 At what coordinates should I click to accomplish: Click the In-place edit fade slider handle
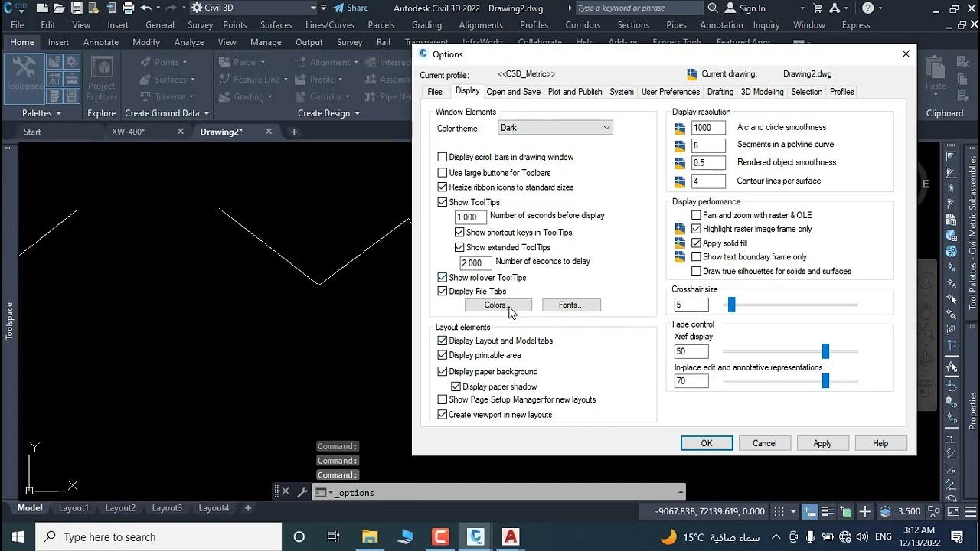pos(825,380)
